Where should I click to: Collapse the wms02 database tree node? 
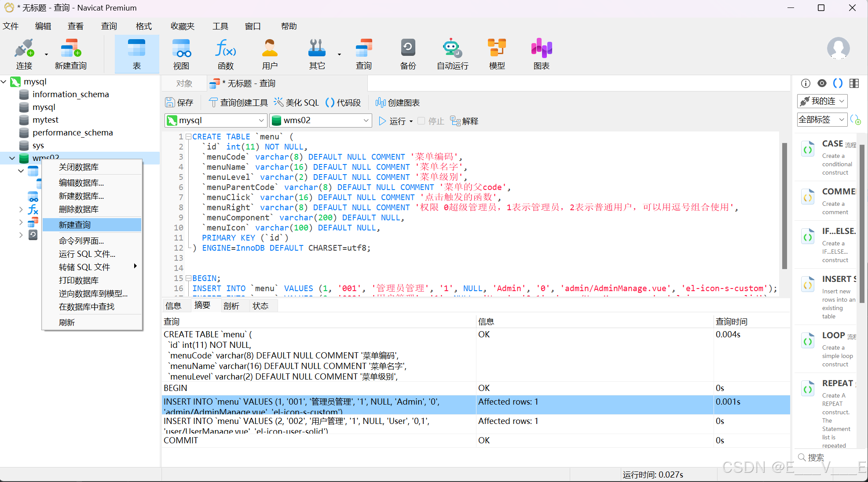(x=12, y=158)
